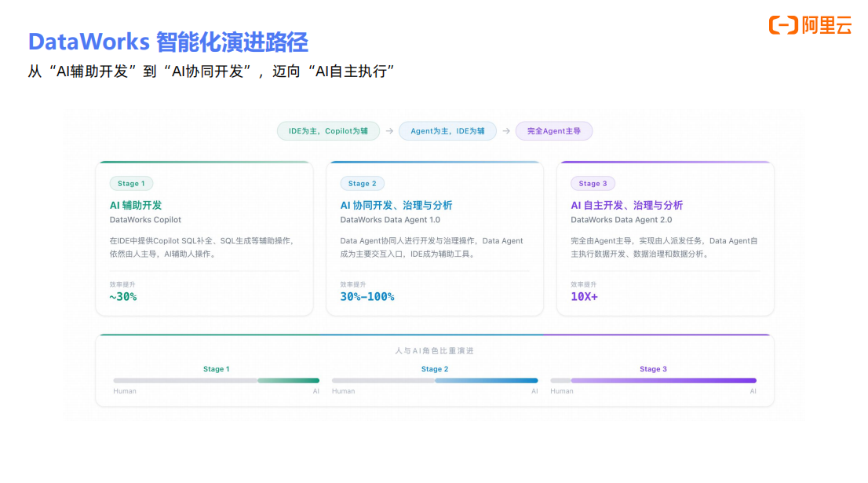Click the 'AI 辅助开发' heading
This screenshot has height=483, width=868.
pos(136,206)
